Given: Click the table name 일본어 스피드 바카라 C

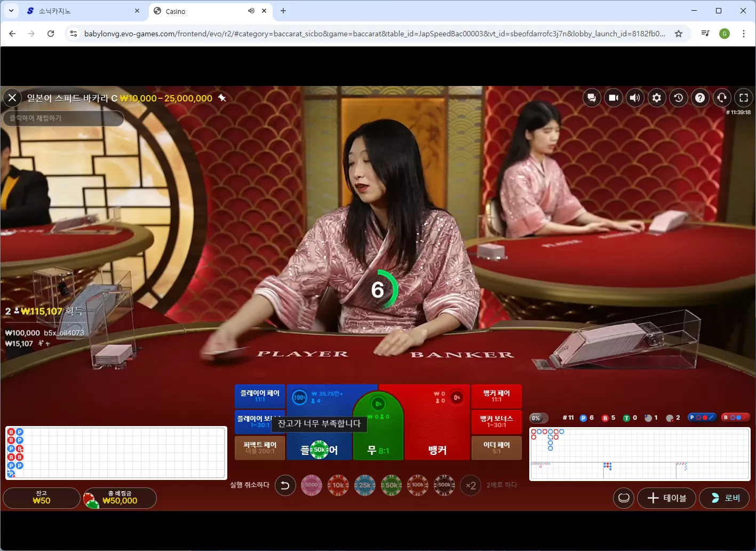Looking at the screenshot, I should 72,98.
